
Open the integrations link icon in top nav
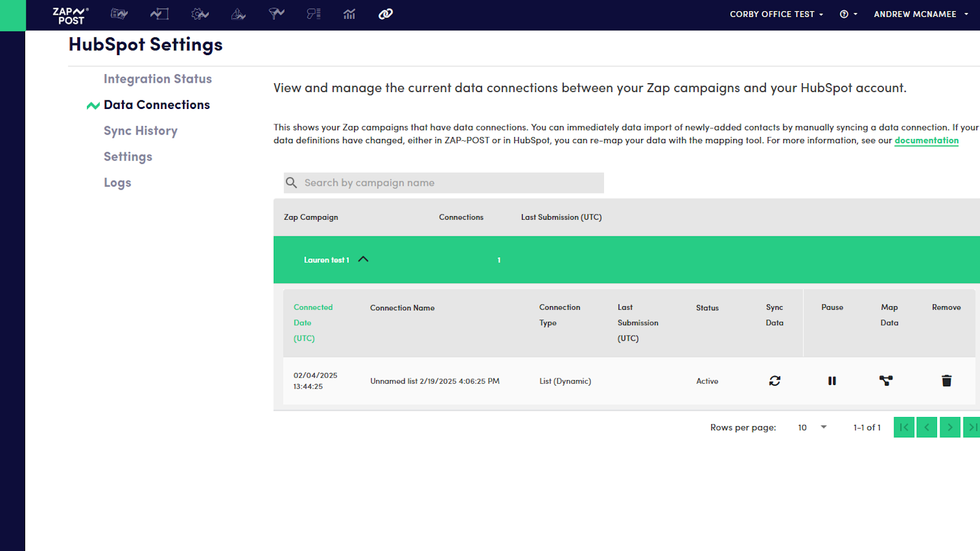385,14
